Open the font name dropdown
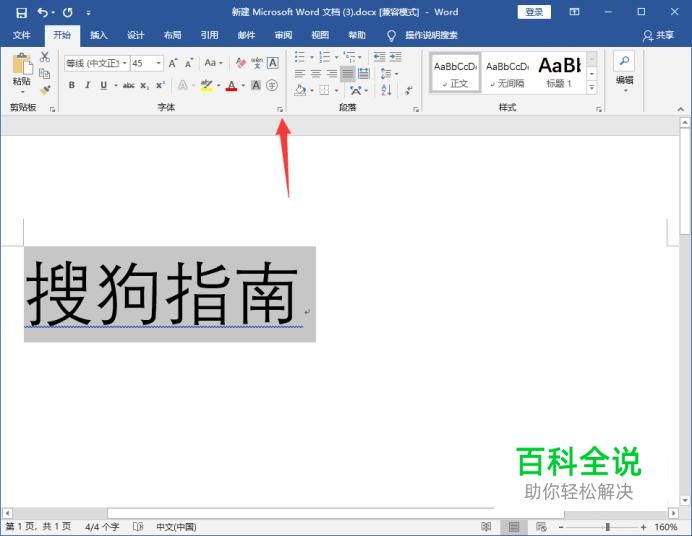This screenshot has height=536, width=692. [x=124, y=64]
